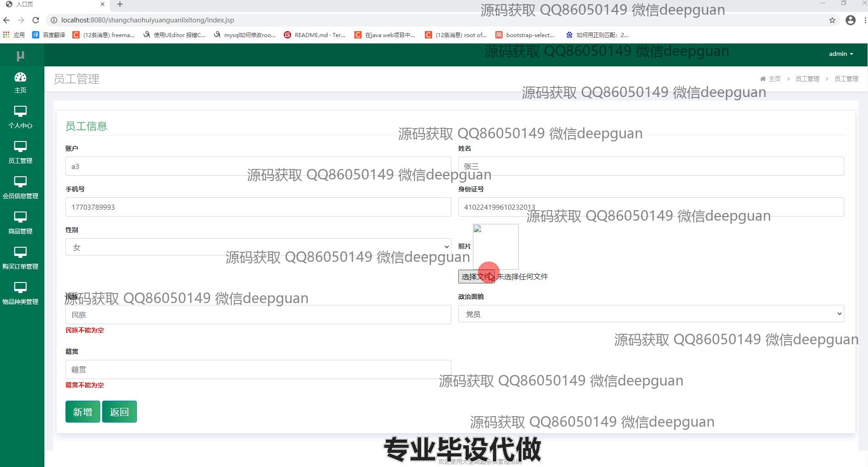Click the 新增 button
The image size is (868, 467).
82,412
